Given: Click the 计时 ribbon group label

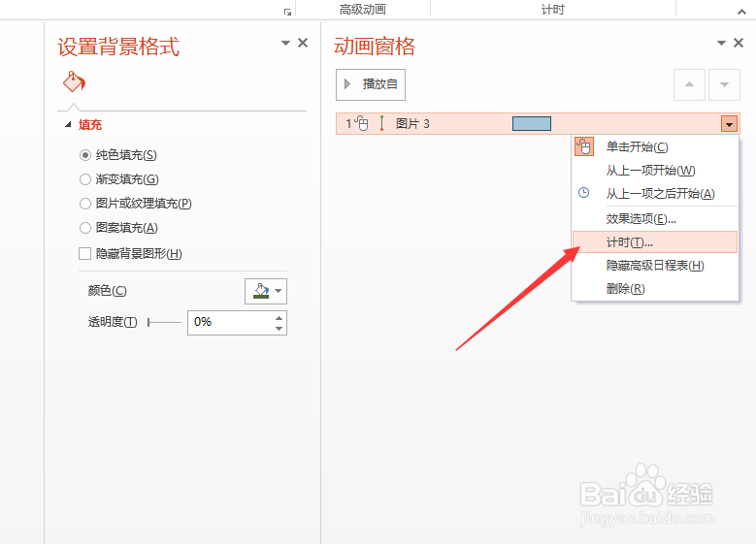Looking at the screenshot, I should 552,9.
